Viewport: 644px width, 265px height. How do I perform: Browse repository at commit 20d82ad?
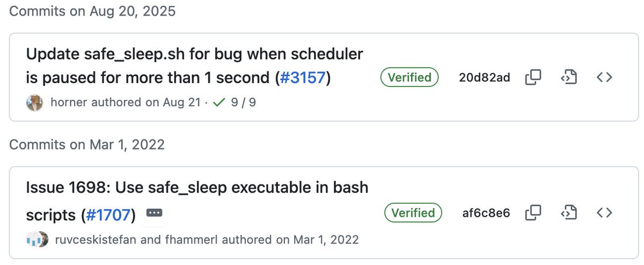[604, 77]
